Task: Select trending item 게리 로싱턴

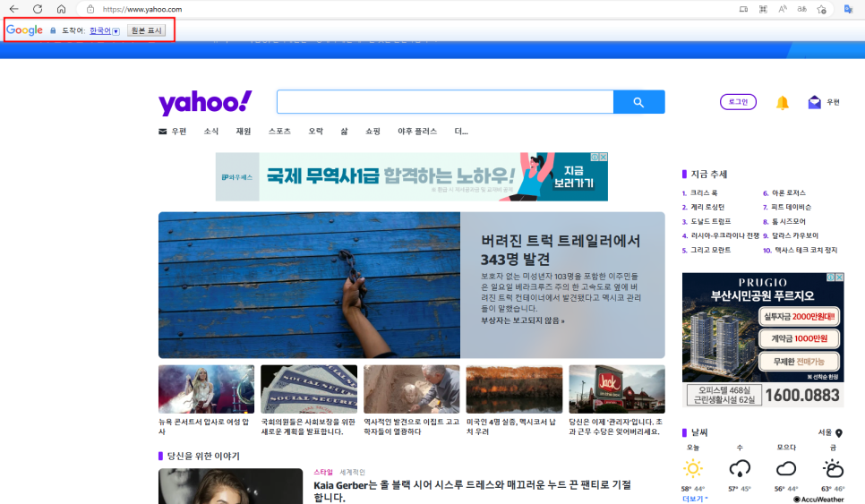Action: [707, 208]
